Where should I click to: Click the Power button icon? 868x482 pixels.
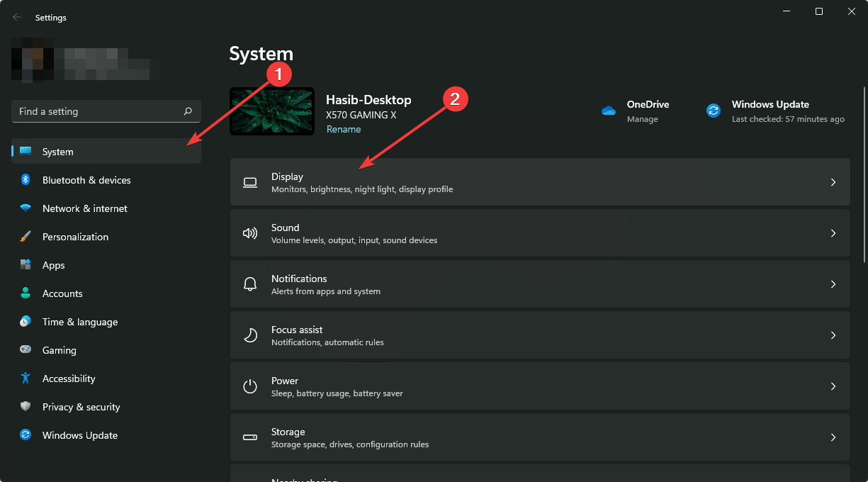click(x=250, y=386)
